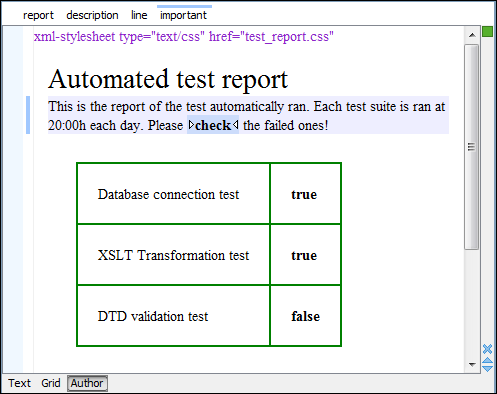Click the blue down-arrow navigation icon
The image size is (497, 394).
pos(487,368)
